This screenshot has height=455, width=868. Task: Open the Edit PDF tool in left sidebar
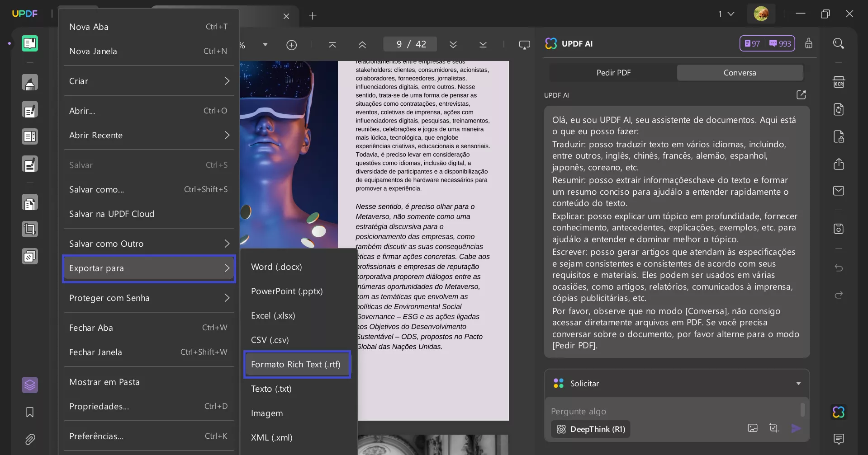point(30,109)
